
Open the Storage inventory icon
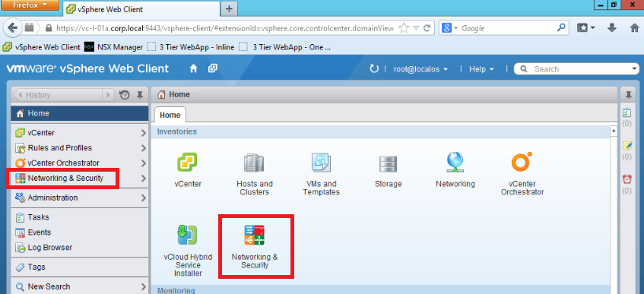click(388, 164)
